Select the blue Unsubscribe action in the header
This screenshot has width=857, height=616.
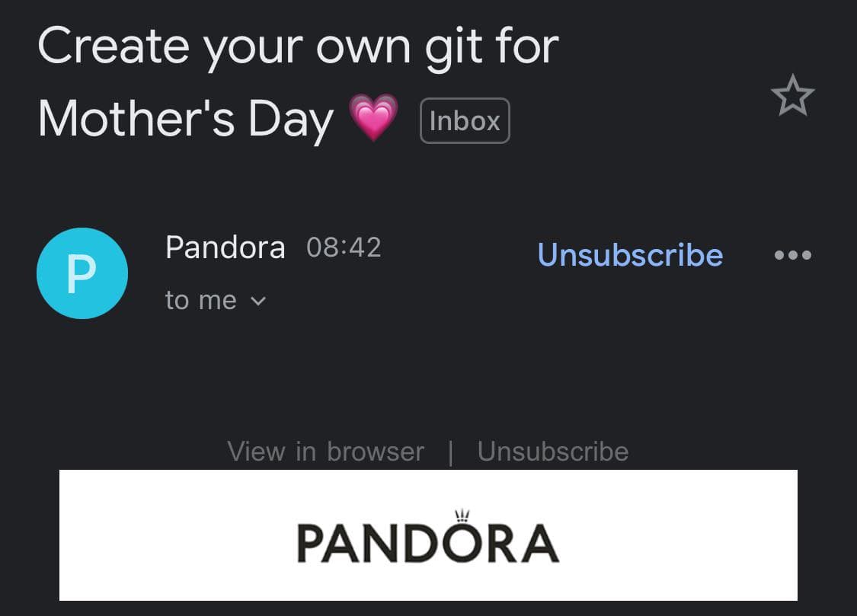(x=631, y=255)
